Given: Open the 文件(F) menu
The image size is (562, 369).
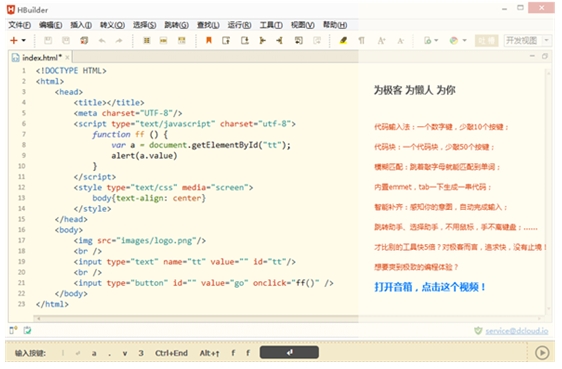Looking at the screenshot, I should click(19, 25).
